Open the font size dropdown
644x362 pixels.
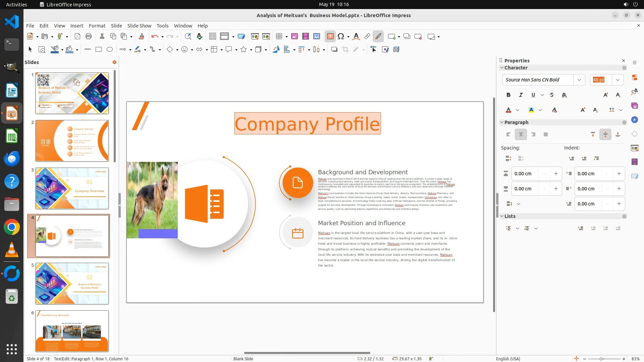pyautogui.click(x=618, y=80)
